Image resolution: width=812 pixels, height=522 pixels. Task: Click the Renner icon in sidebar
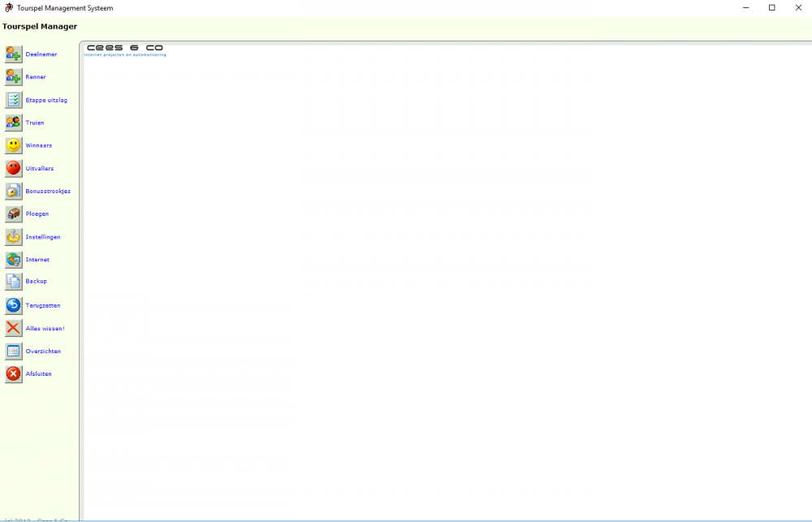(14, 76)
